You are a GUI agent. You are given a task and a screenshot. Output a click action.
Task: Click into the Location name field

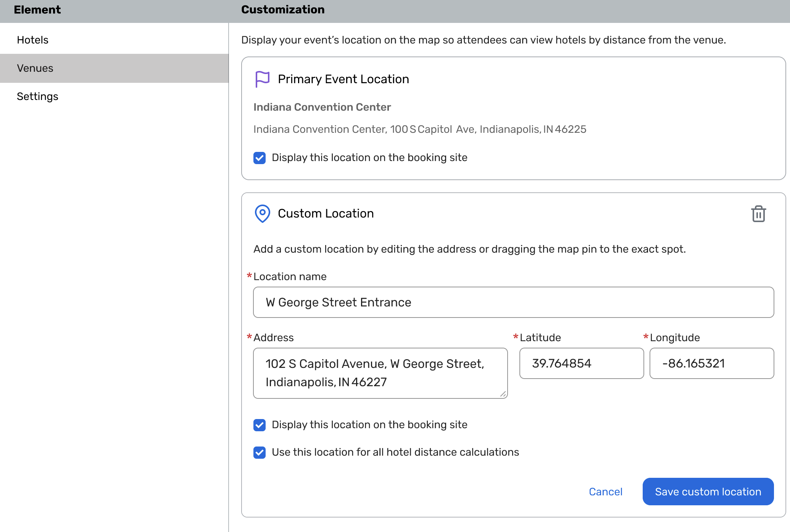click(x=513, y=302)
